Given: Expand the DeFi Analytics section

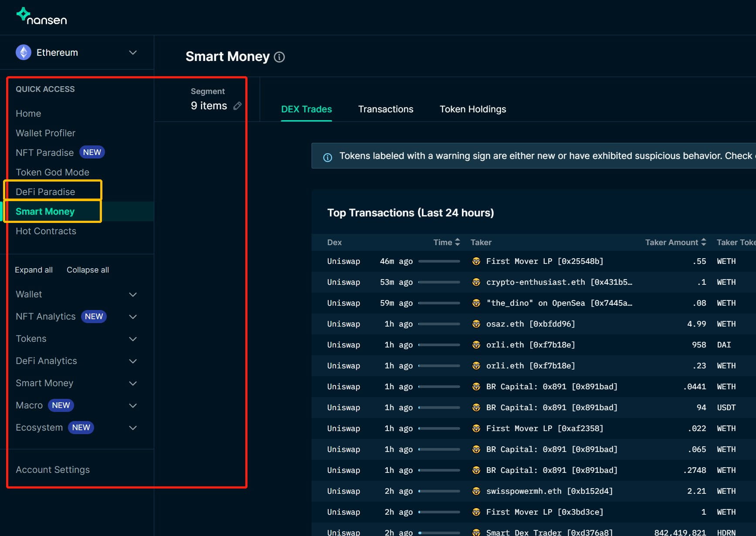Looking at the screenshot, I should (x=133, y=361).
